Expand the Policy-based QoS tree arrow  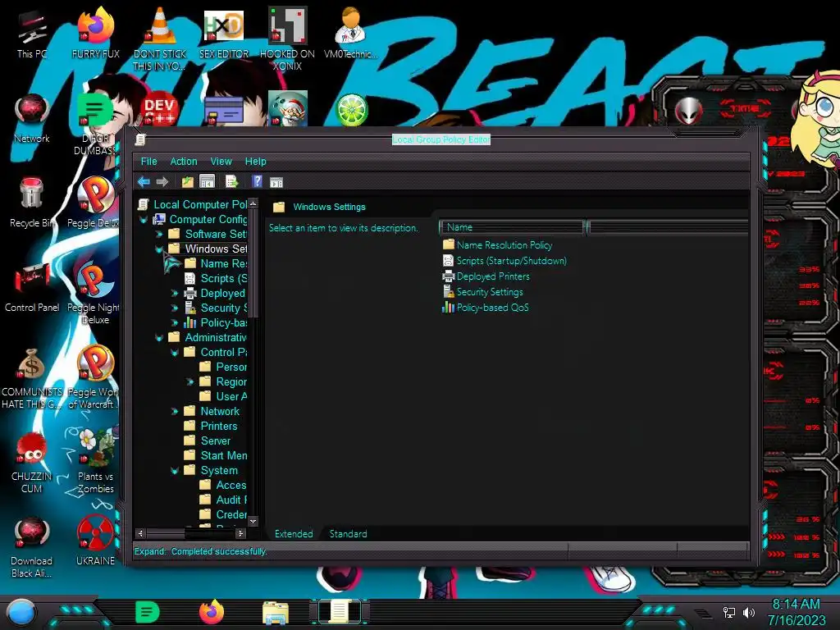point(175,322)
